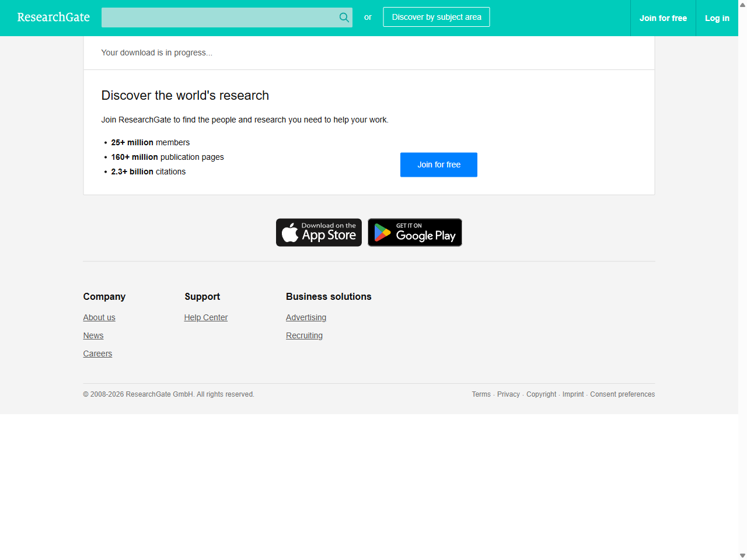The image size is (747, 560).
Task: Go to the Help Center
Action: 206,317
